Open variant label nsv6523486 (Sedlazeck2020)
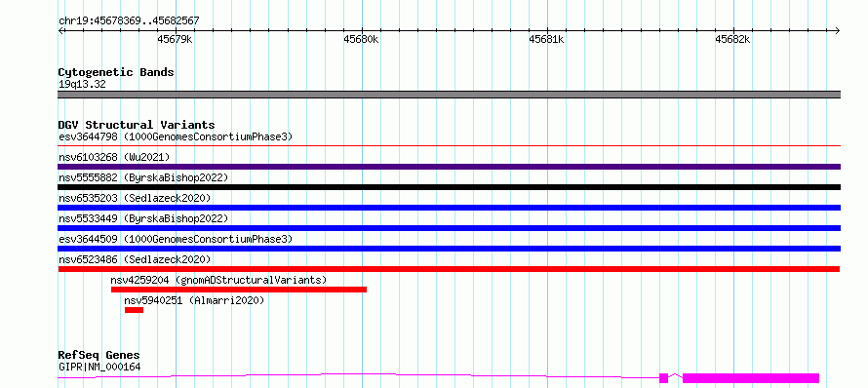 click(x=135, y=259)
